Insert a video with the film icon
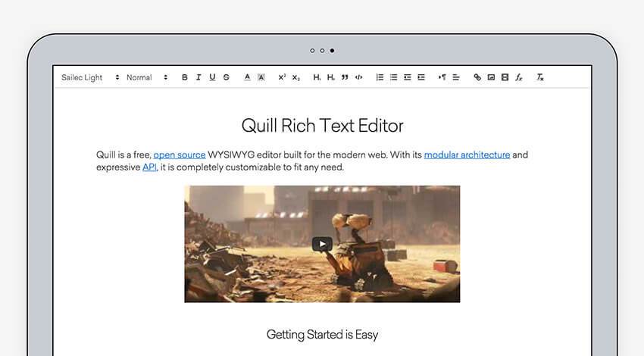This screenshot has height=356, width=644. (x=505, y=77)
